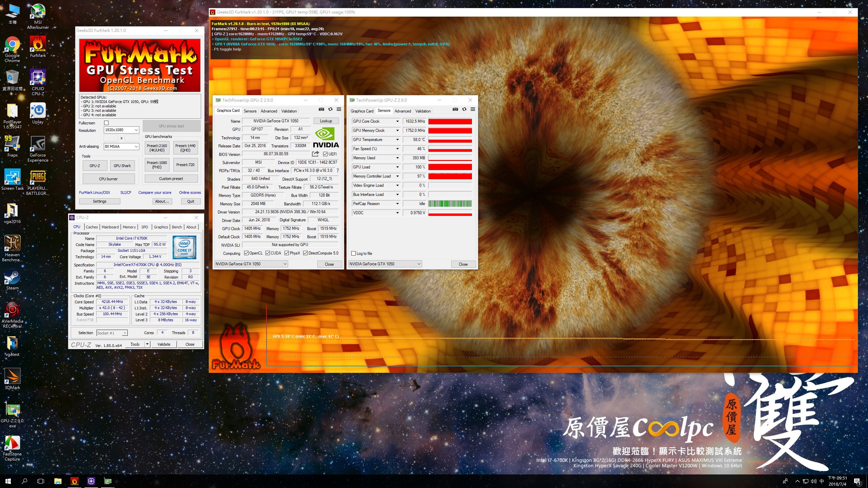Open taskbar search magnifier
868x488 pixels.
[x=24, y=481]
